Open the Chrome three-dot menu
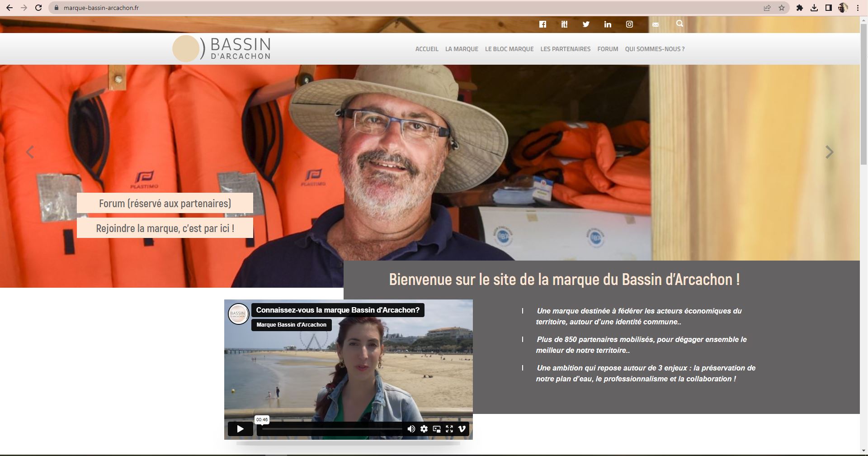868x456 pixels. (858, 8)
